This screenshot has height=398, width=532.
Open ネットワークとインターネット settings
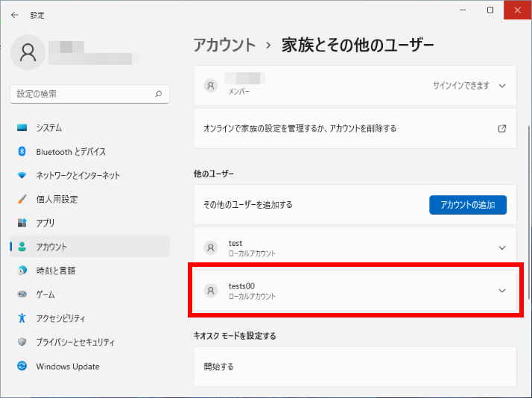pos(90,175)
